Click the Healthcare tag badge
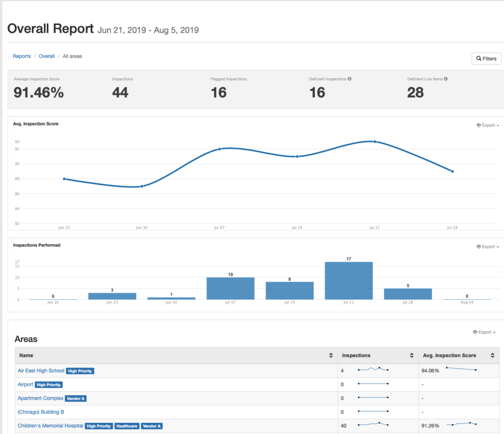The image size is (504, 434). pos(127,426)
